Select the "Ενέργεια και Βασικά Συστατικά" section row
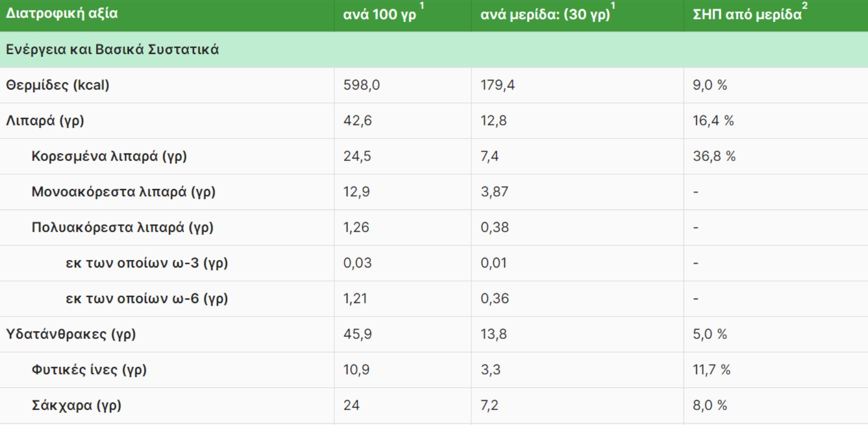The image size is (868, 425). click(112, 49)
